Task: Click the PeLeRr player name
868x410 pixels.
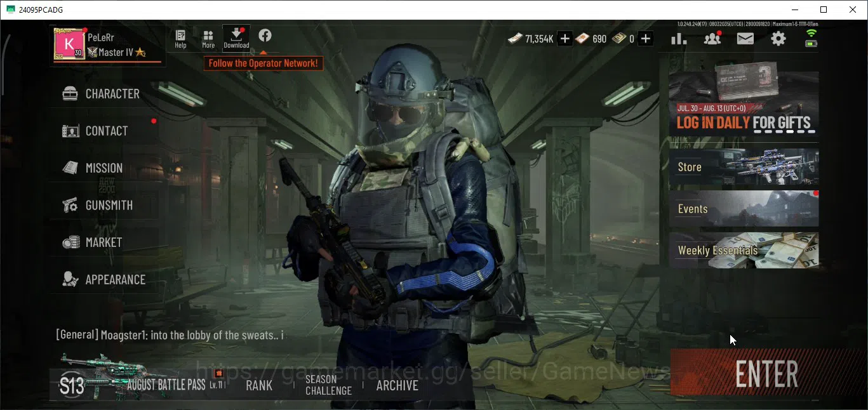Action: [x=101, y=37]
